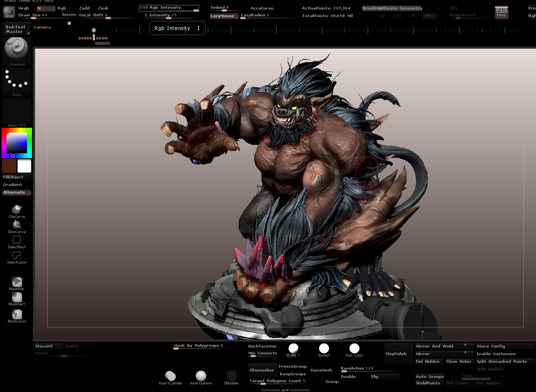Toggle FreezeGroups for ZRemesher

293,367
